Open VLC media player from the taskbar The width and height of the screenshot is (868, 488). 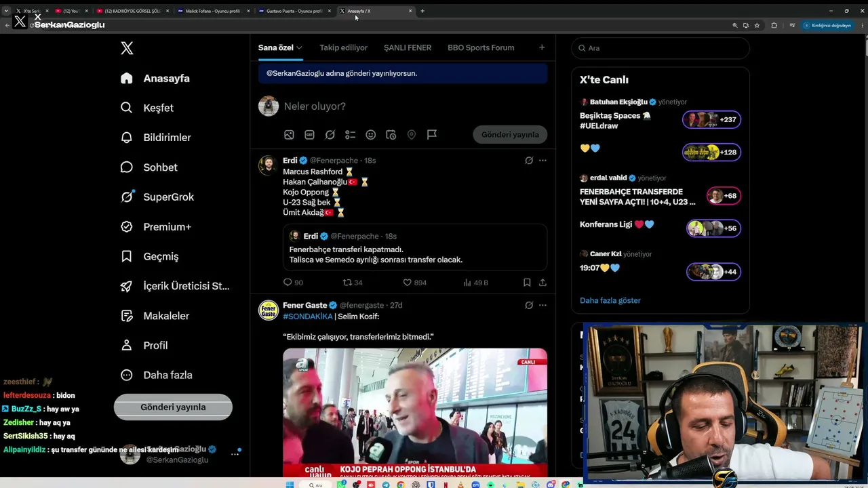pyautogui.click(x=460, y=485)
